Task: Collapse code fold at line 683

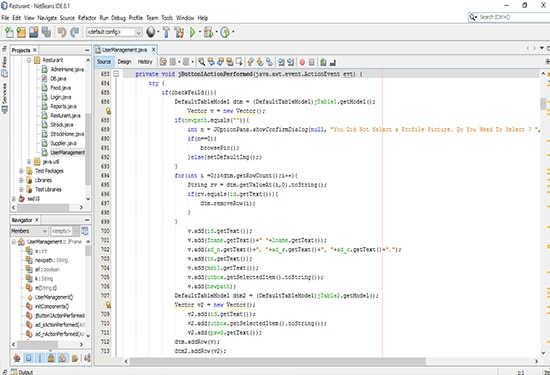Action: (x=116, y=74)
